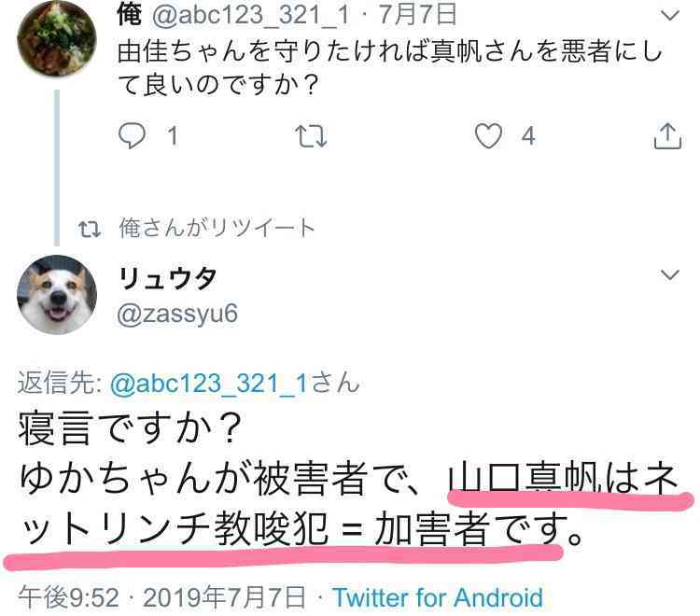This screenshot has height=616, width=700.
Task: Expand the chevron menu on リュウタ's tweet
Action: coord(669,274)
